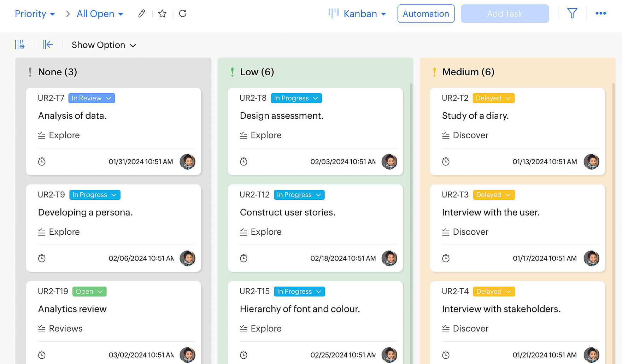Open the Show Option dropdown

click(104, 45)
